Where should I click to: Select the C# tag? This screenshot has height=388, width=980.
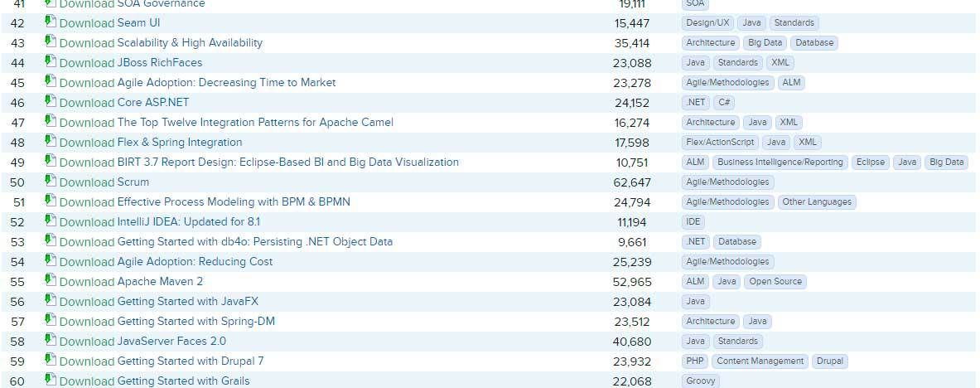tap(724, 103)
